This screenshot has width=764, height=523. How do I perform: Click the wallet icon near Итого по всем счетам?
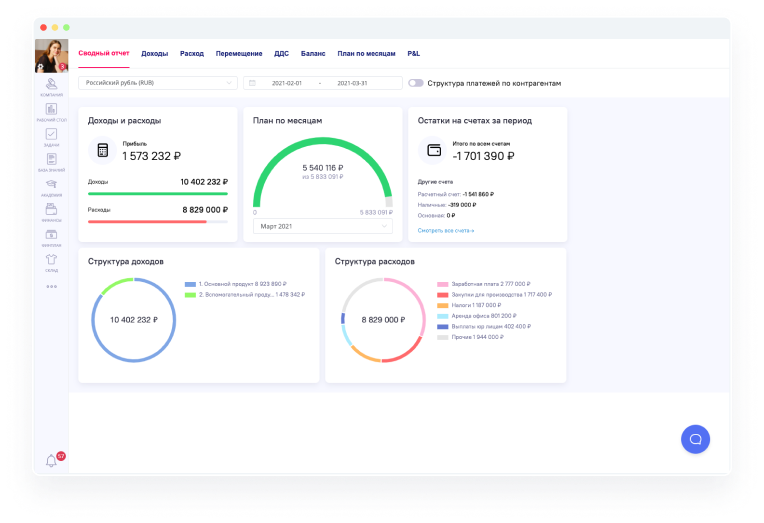434,150
